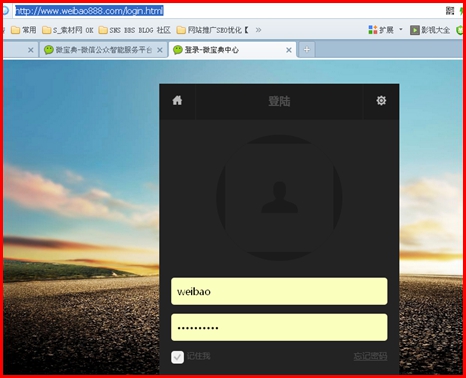Click the 忘记密码 link
Screen dimensions: 466x378
pos(370,356)
